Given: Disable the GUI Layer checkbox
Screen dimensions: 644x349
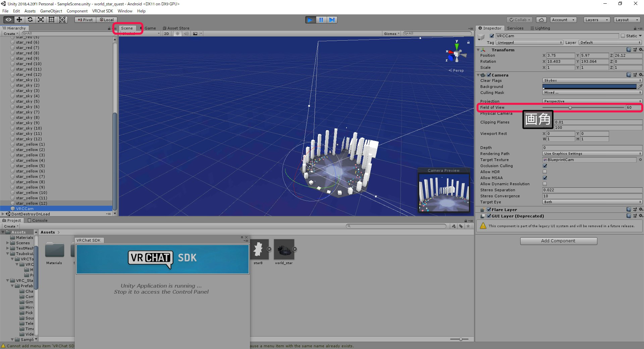Looking at the screenshot, I should coord(489,216).
